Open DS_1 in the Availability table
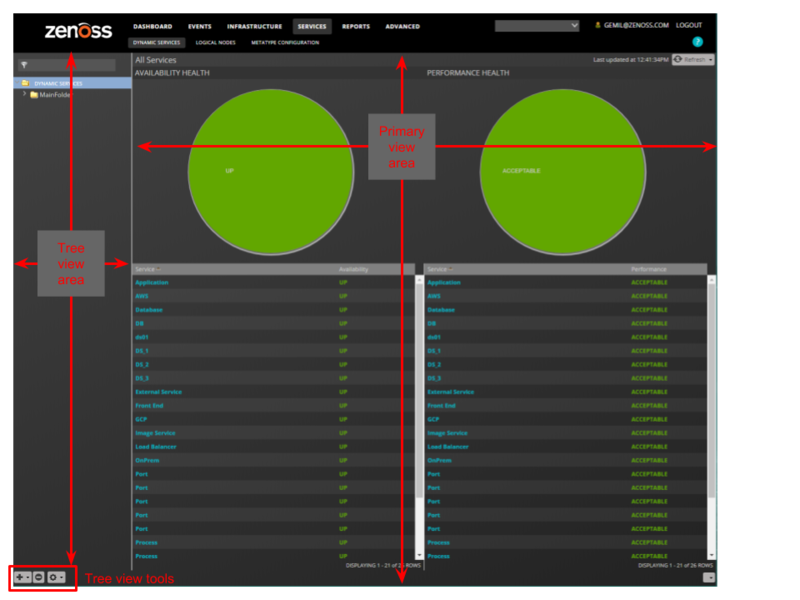 coord(142,351)
